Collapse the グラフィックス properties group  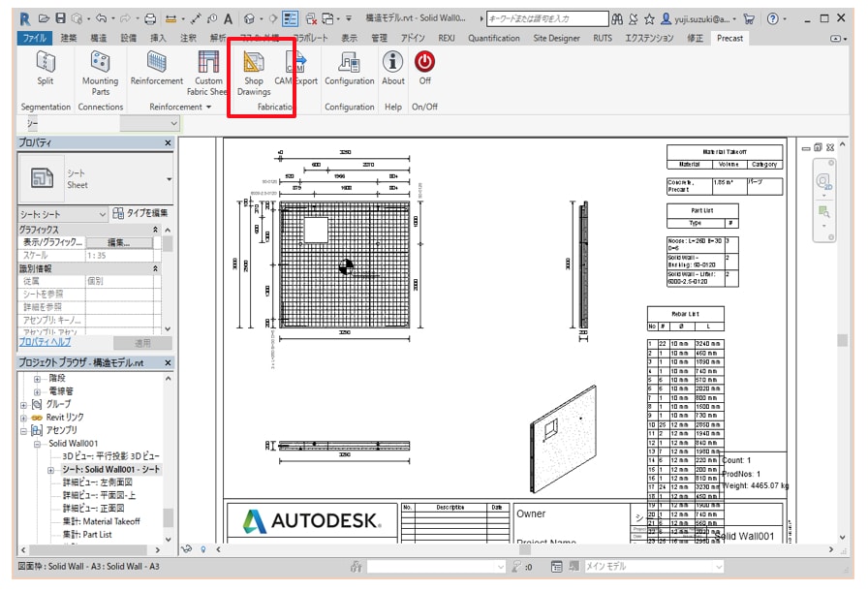[x=156, y=230]
